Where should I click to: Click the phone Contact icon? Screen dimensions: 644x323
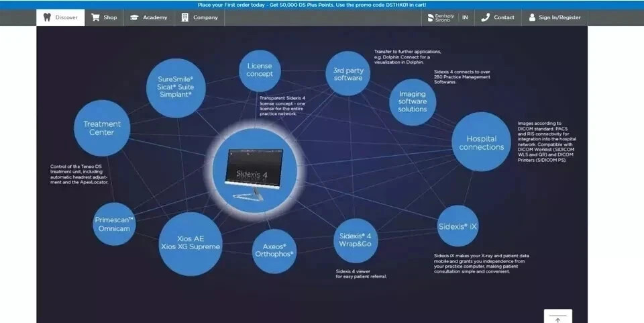(486, 17)
